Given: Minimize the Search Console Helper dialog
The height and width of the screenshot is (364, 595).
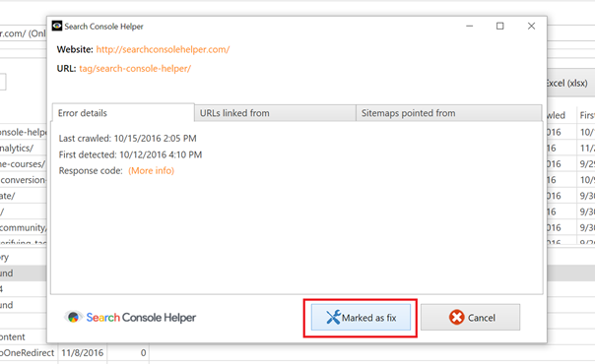Looking at the screenshot, I should (x=469, y=27).
